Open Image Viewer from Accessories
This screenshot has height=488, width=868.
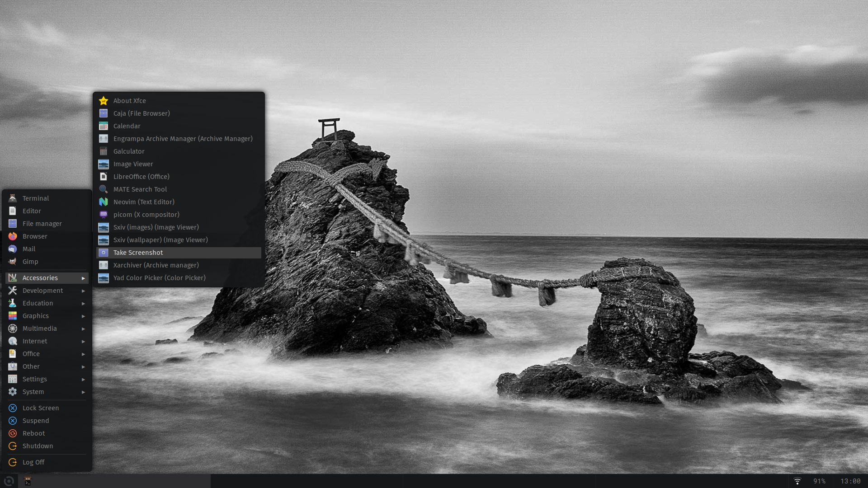coord(179,164)
